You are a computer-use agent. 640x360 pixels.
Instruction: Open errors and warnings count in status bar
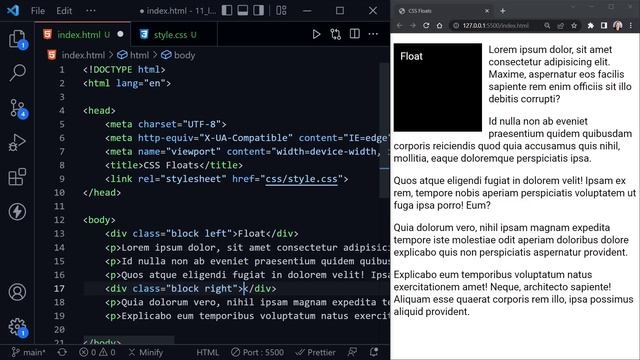point(97,352)
